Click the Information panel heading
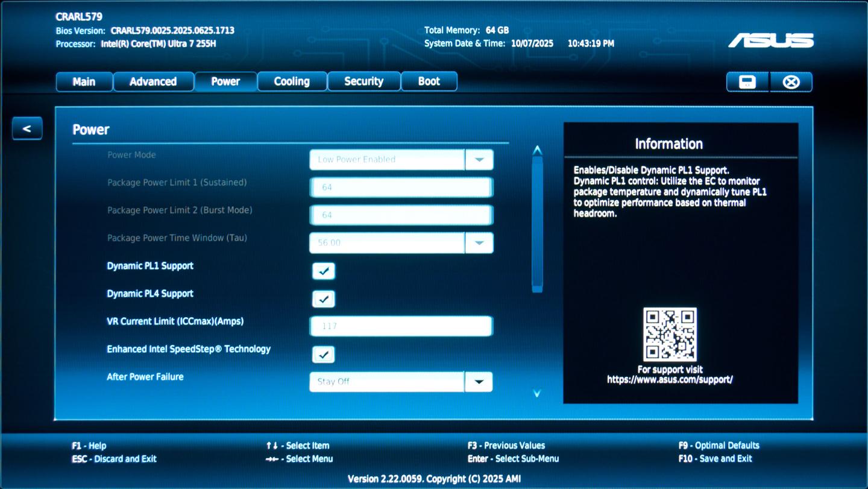The image size is (868, 489). pyautogui.click(x=669, y=144)
